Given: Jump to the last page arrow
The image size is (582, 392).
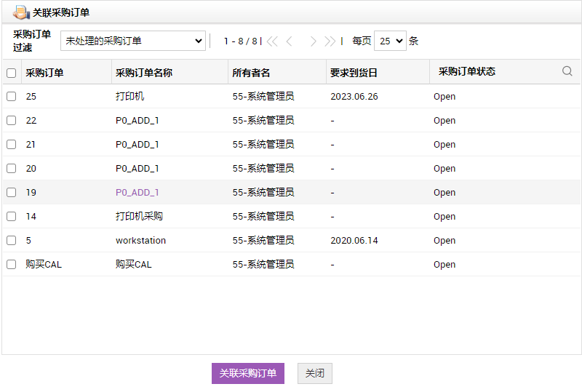Looking at the screenshot, I should [330, 41].
